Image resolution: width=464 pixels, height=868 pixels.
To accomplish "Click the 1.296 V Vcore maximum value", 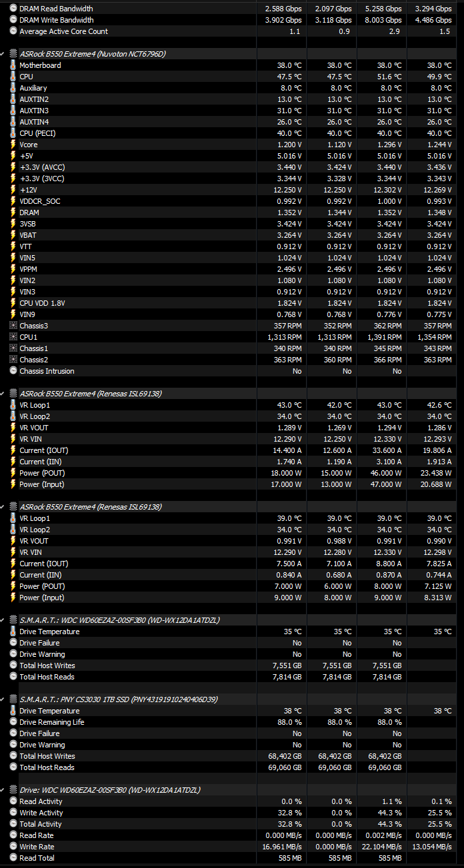I will 389,145.
